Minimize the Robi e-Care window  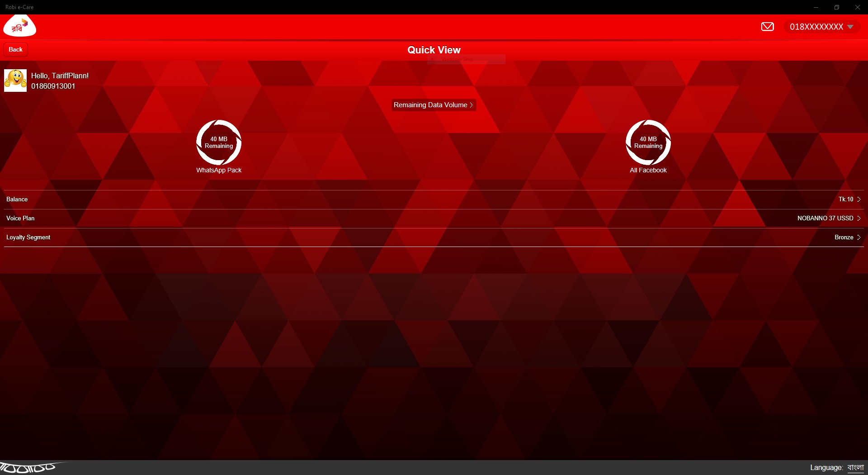(x=816, y=7)
